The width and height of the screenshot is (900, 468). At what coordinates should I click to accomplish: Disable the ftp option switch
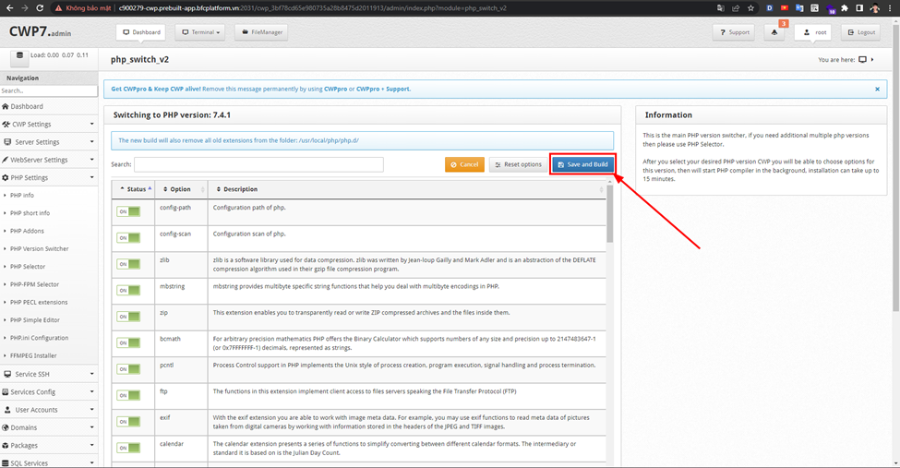[129, 395]
